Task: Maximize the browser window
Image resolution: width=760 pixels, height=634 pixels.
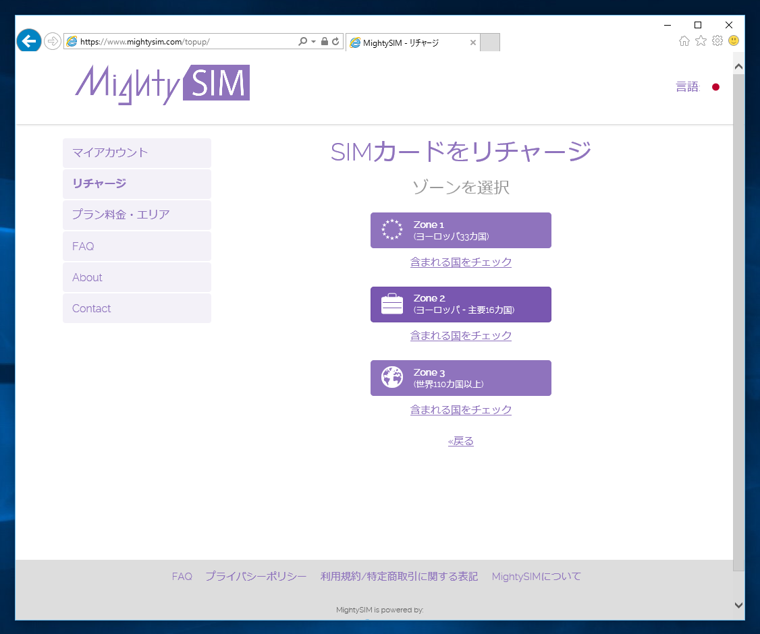Action: pyautogui.click(x=698, y=25)
